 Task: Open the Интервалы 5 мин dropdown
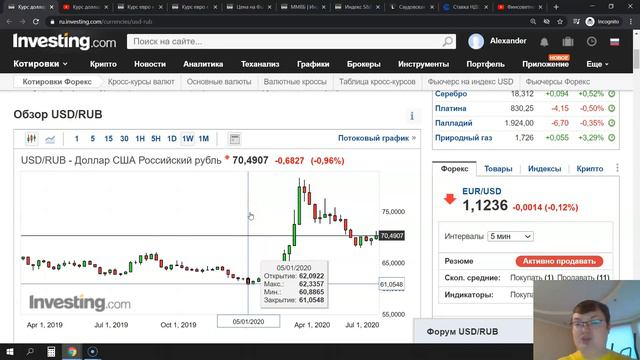[510, 236]
